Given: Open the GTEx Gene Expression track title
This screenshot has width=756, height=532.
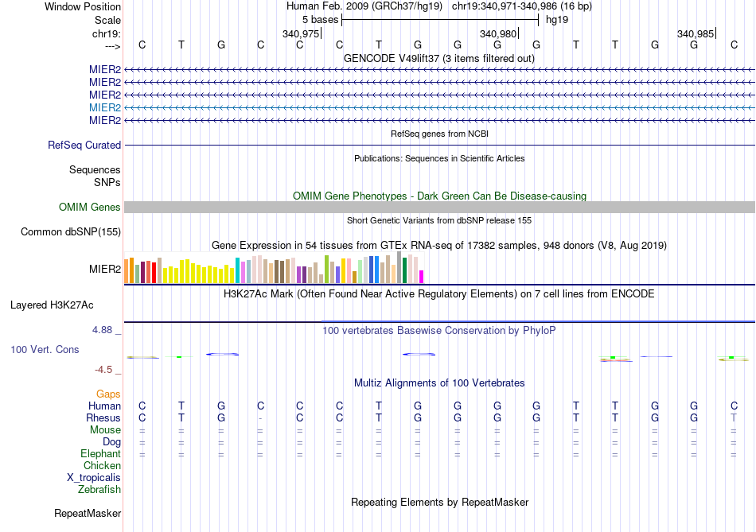Looking at the screenshot, I should pyautogui.click(x=439, y=245).
